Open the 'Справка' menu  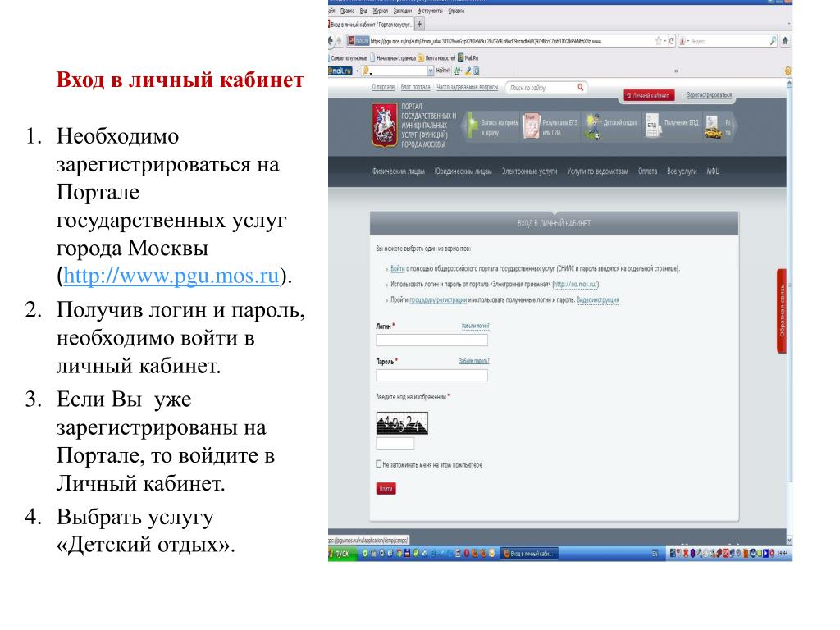[456, 11]
